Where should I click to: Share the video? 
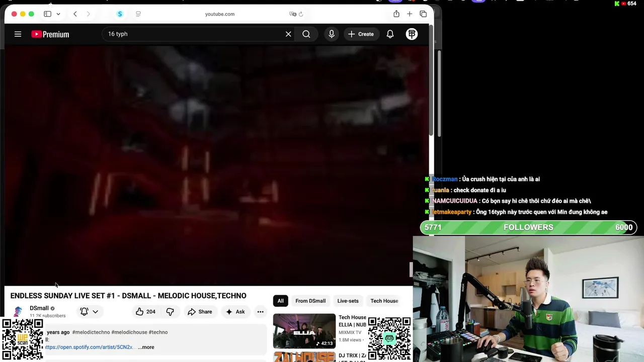pos(200,312)
